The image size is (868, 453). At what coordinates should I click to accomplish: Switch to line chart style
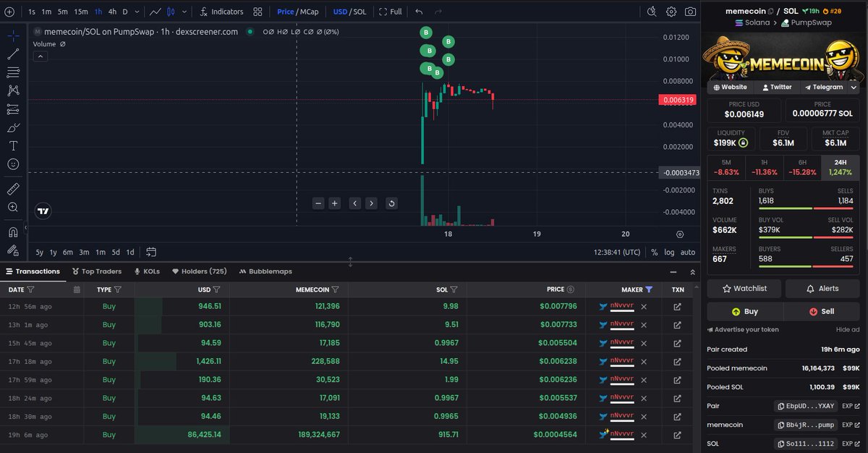(155, 12)
